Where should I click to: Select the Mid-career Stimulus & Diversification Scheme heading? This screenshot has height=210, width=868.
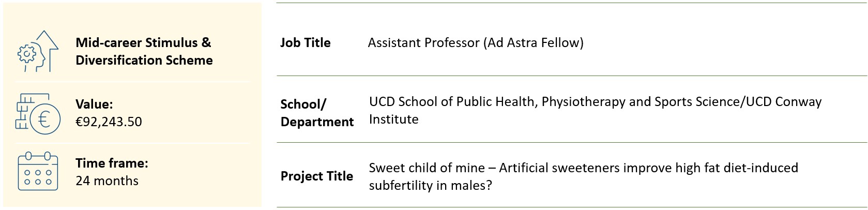(x=144, y=51)
